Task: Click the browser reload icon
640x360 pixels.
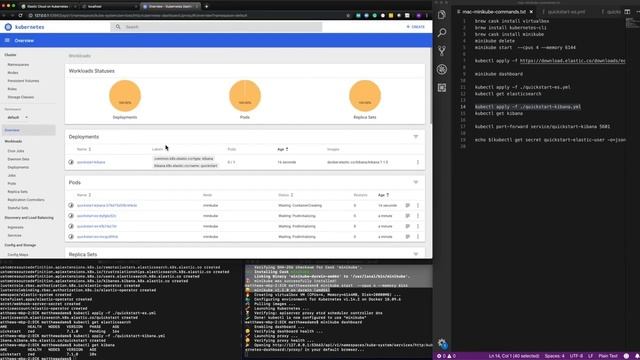Action: tap(20, 16)
